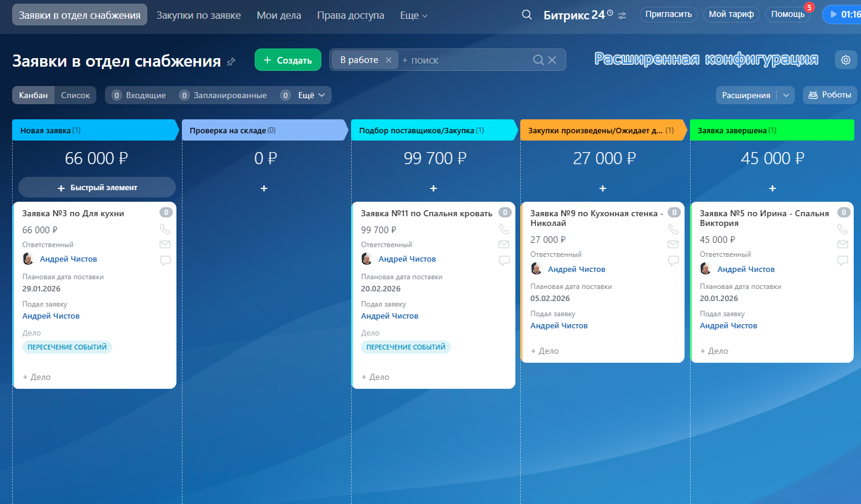This screenshot has height=504, width=861.
Task: Click the phone icon on Заявка №5 card
Action: [x=842, y=229]
